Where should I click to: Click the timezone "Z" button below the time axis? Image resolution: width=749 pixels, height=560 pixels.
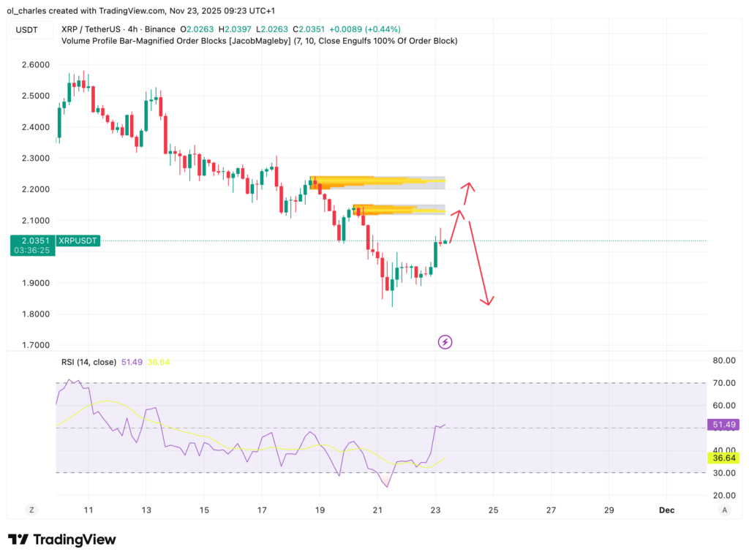coord(31,510)
